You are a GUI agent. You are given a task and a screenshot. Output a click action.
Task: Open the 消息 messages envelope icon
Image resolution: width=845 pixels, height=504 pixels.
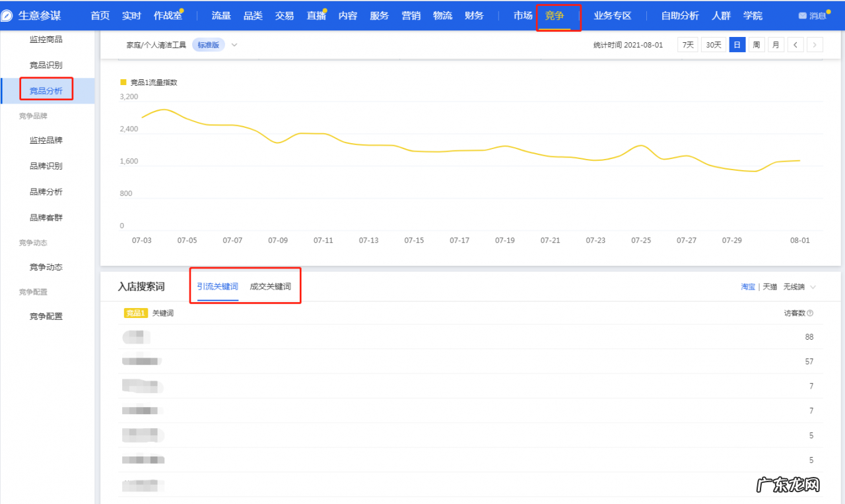click(x=802, y=16)
